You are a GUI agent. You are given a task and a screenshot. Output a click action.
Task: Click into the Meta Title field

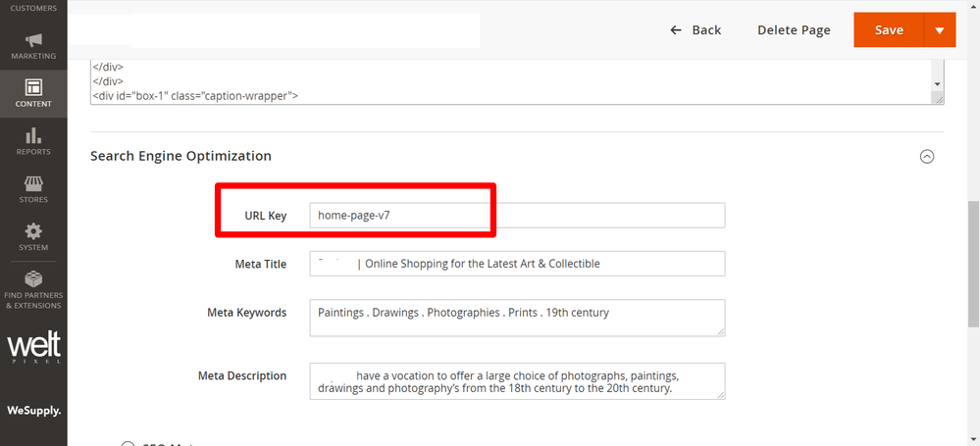(x=516, y=264)
